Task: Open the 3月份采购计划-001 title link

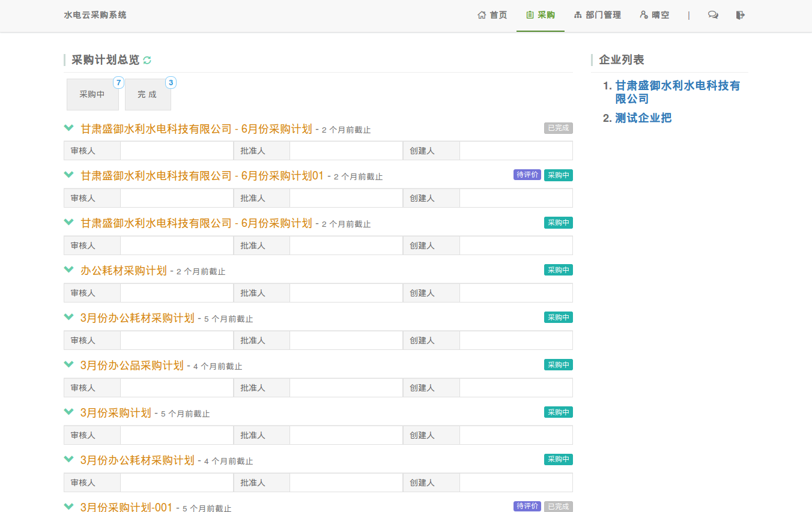Action: [127, 507]
